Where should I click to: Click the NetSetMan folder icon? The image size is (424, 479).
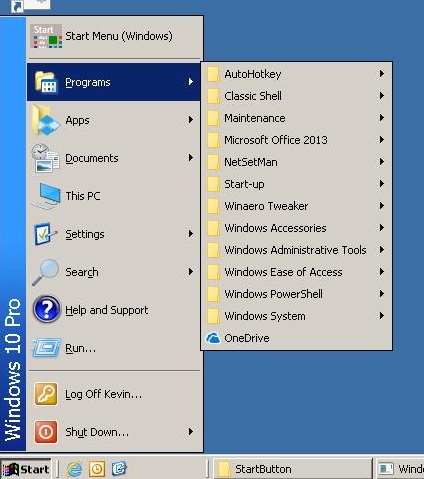pyautogui.click(x=213, y=162)
